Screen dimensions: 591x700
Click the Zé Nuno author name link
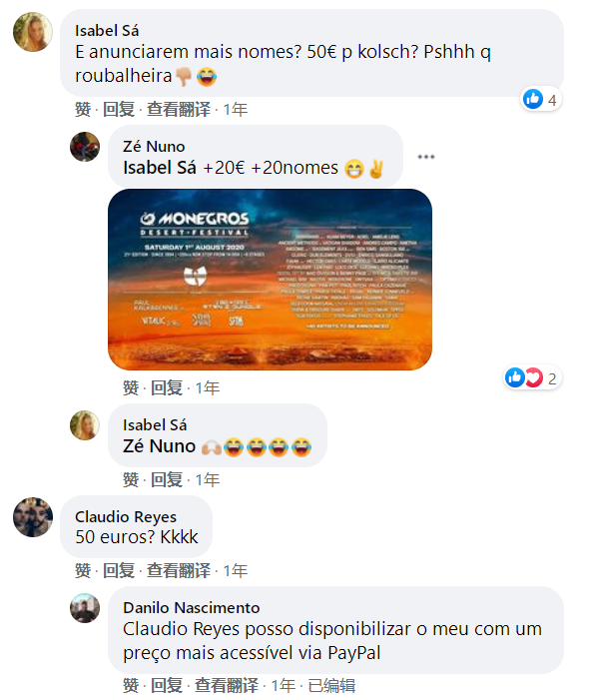tap(154, 147)
